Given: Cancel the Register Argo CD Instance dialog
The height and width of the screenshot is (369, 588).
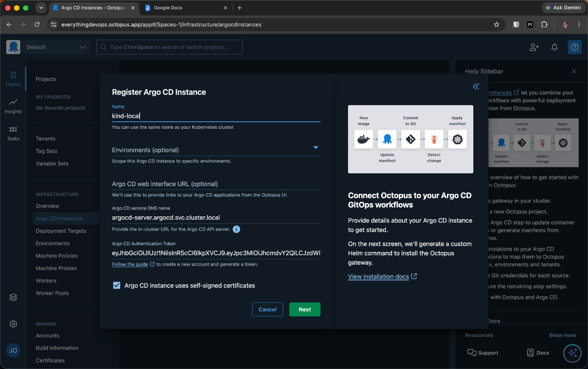Looking at the screenshot, I should tap(268, 309).
